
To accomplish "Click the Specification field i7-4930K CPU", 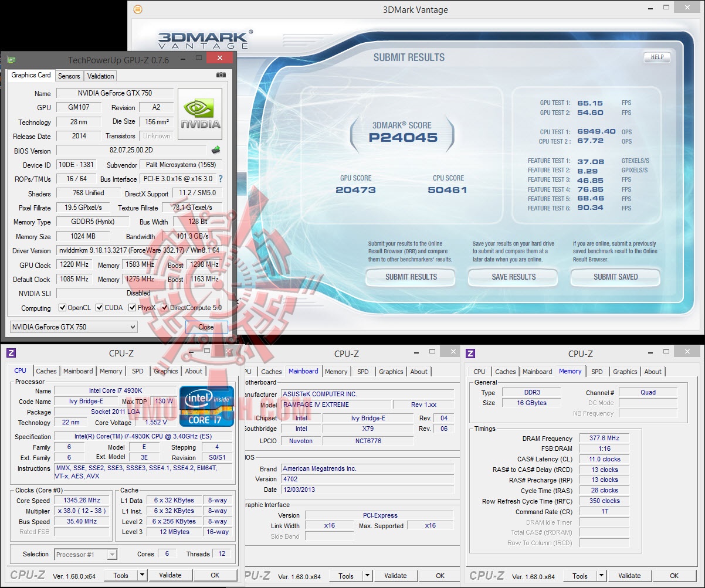I will click(144, 436).
